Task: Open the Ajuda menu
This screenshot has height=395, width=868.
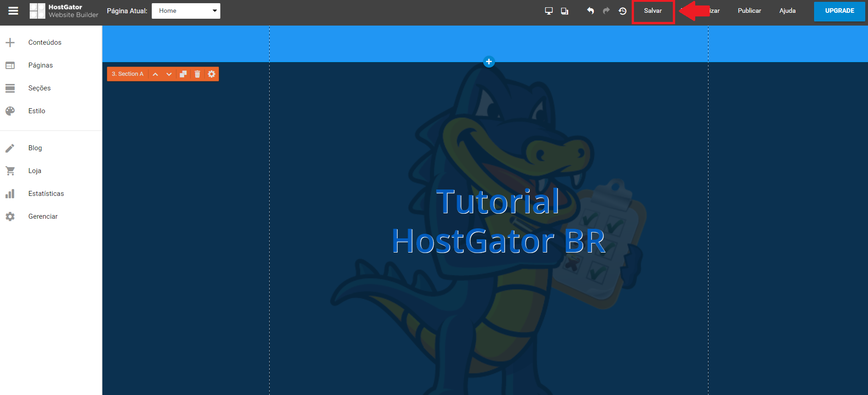Action: click(x=788, y=11)
